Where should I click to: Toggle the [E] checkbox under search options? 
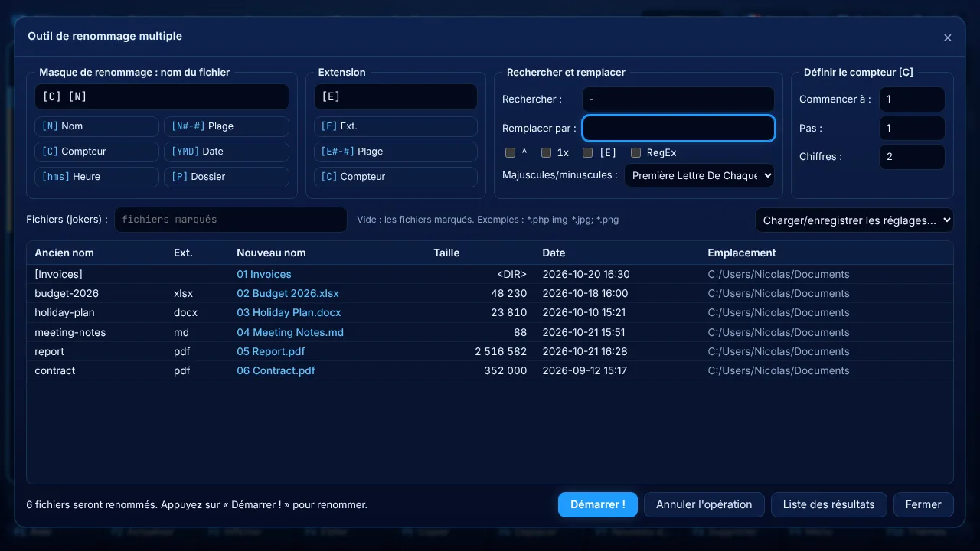pyautogui.click(x=587, y=153)
